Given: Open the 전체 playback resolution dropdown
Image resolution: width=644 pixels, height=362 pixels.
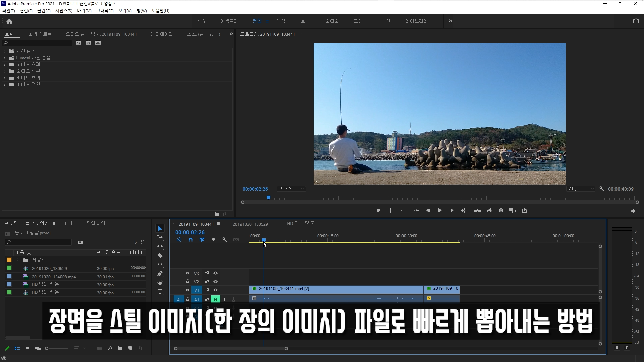Looking at the screenshot, I should point(581,189).
